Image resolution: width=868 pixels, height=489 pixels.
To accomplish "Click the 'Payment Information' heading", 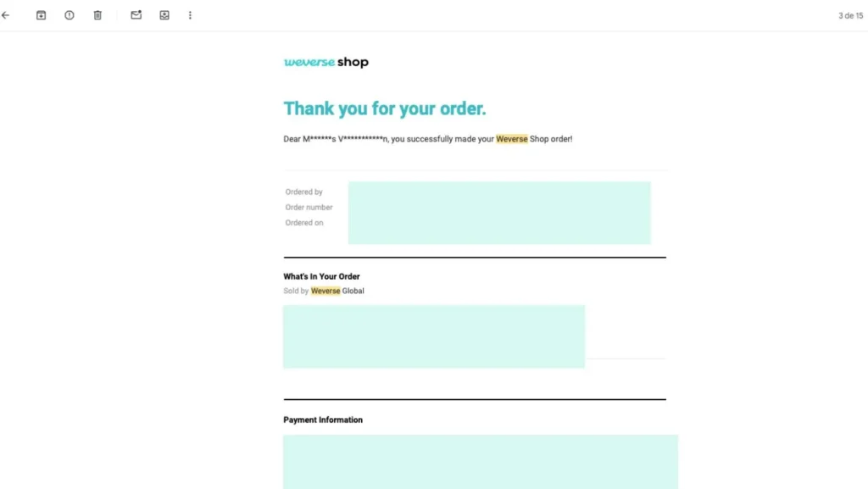I will [323, 420].
